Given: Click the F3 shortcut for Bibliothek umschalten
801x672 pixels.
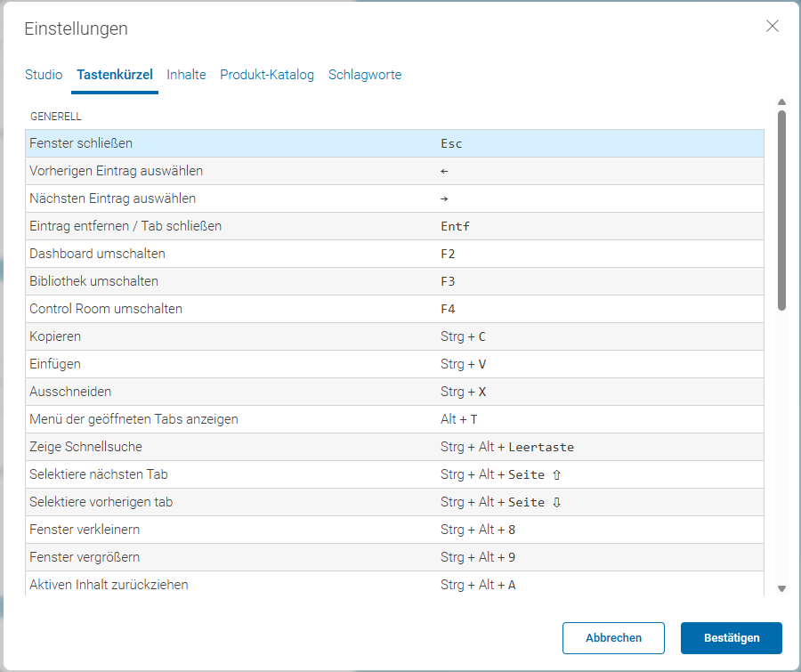Looking at the screenshot, I should point(448,281).
